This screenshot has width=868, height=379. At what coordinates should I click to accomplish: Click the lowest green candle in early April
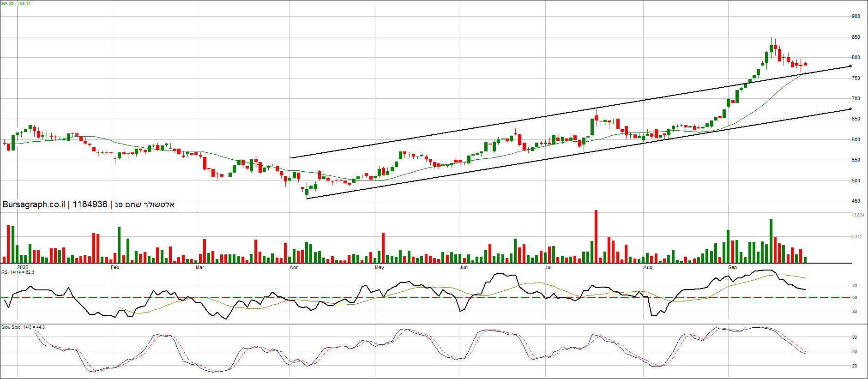pyautogui.click(x=307, y=191)
